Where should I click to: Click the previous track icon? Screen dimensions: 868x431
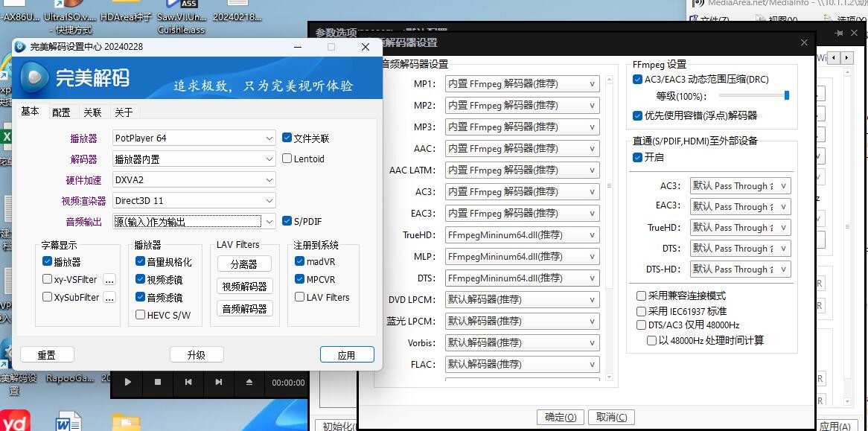point(188,382)
